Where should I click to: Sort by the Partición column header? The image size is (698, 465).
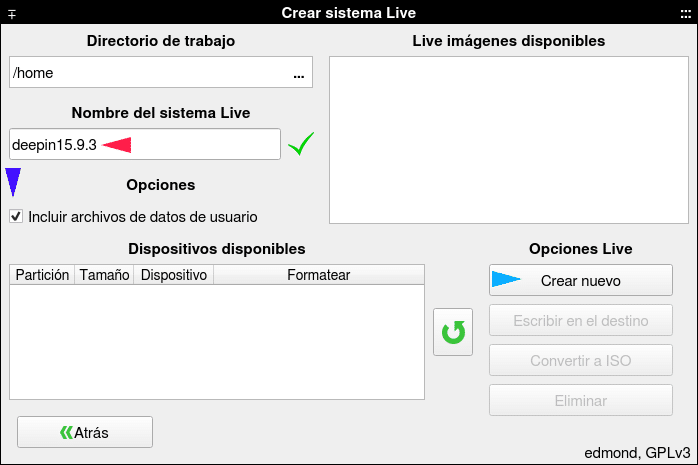[42, 275]
